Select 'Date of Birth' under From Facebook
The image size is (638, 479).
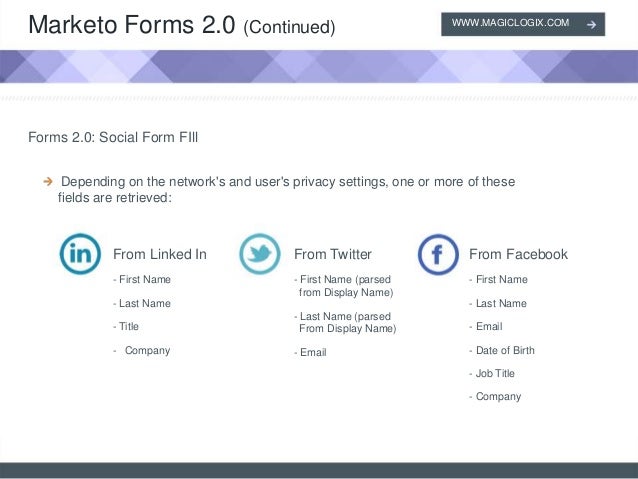505,350
